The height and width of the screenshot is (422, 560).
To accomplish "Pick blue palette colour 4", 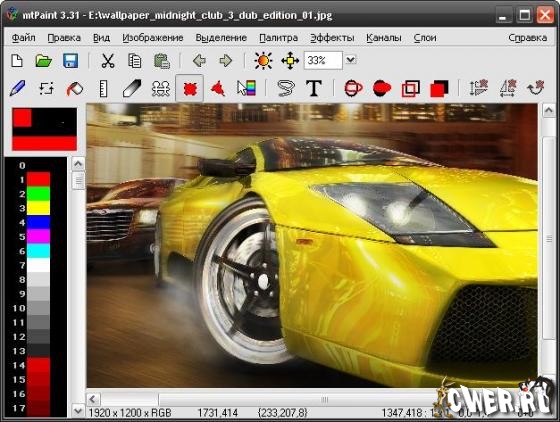I will pyautogui.click(x=39, y=222).
